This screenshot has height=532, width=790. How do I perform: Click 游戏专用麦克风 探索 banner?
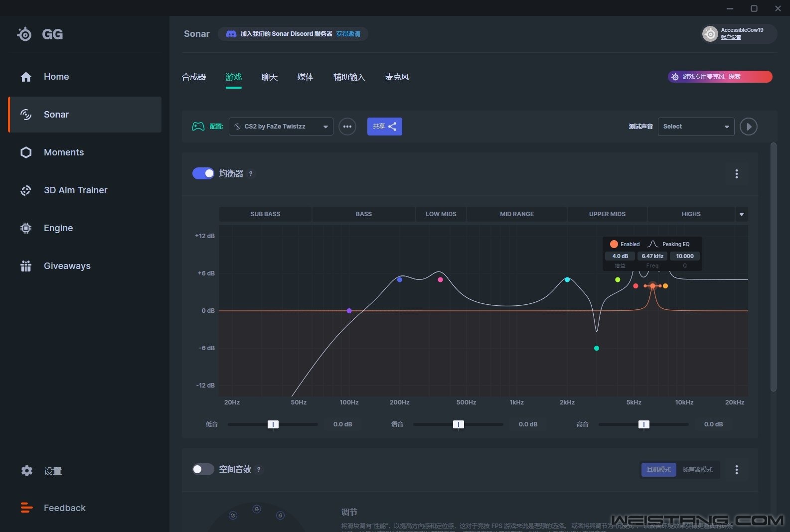click(720, 77)
